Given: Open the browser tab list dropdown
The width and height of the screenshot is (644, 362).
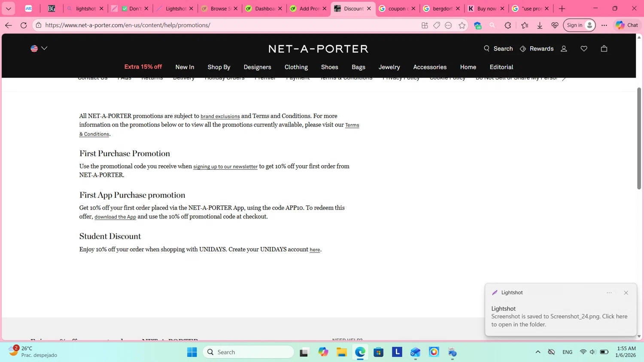Looking at the screenshot, I should [9, 9].
